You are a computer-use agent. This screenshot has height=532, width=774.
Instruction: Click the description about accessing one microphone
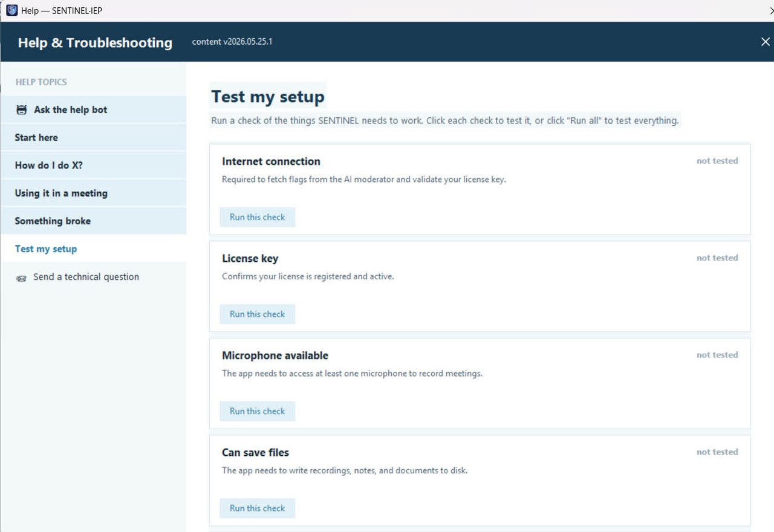pos(352,374)
